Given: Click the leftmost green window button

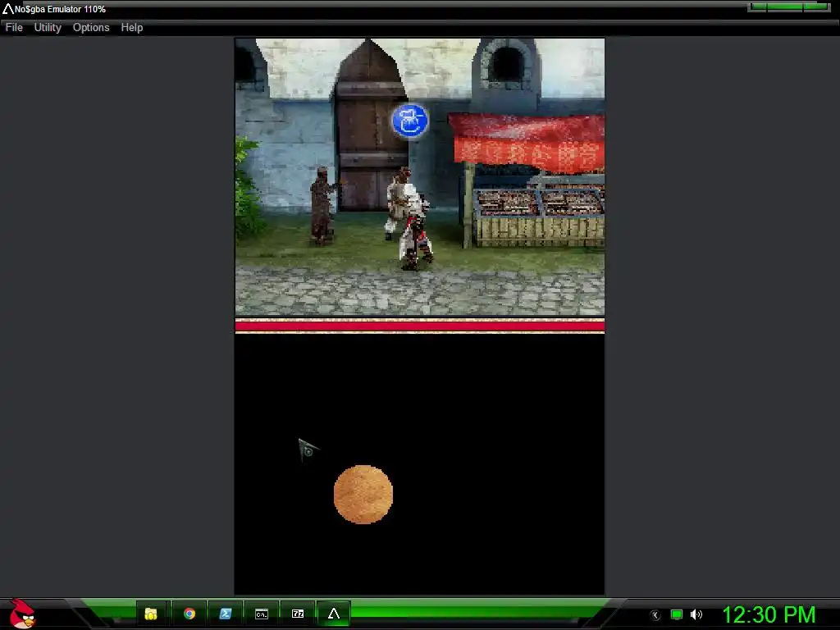Looking at the screenshot, I should [757, 7].
